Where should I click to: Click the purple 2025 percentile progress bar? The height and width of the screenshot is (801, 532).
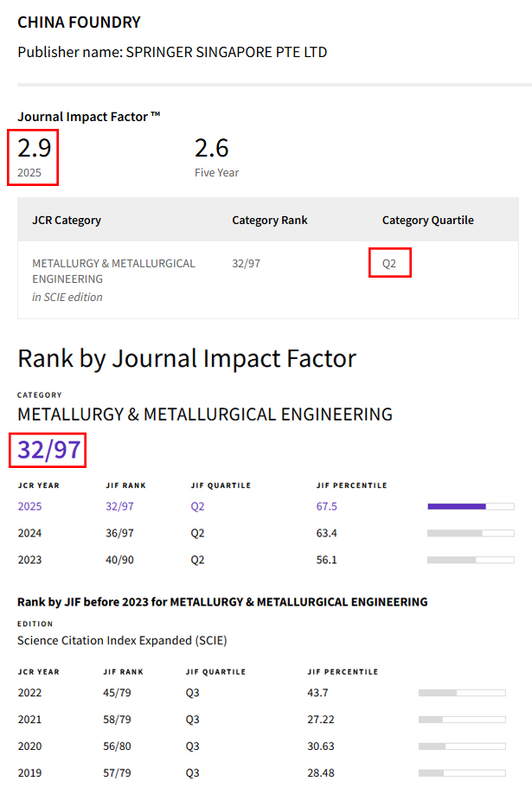pos(471,506)
